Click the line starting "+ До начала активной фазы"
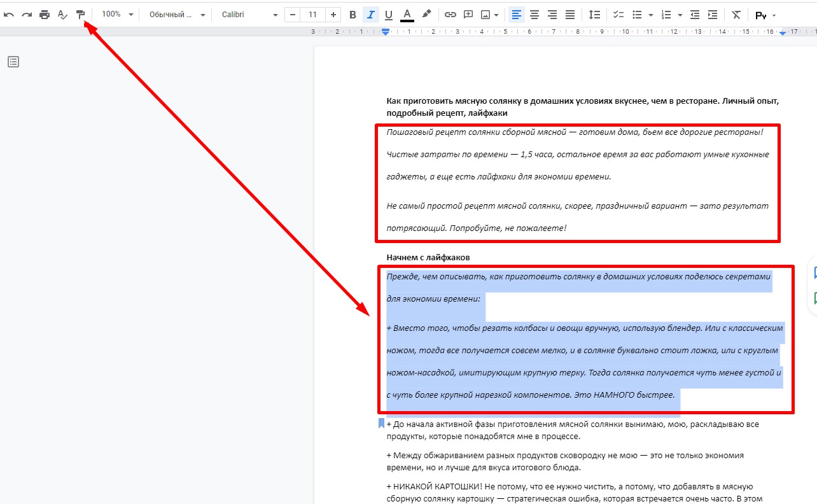Image resolution: width=817 pixels, height=504 pixels. (x=573, y=424)
